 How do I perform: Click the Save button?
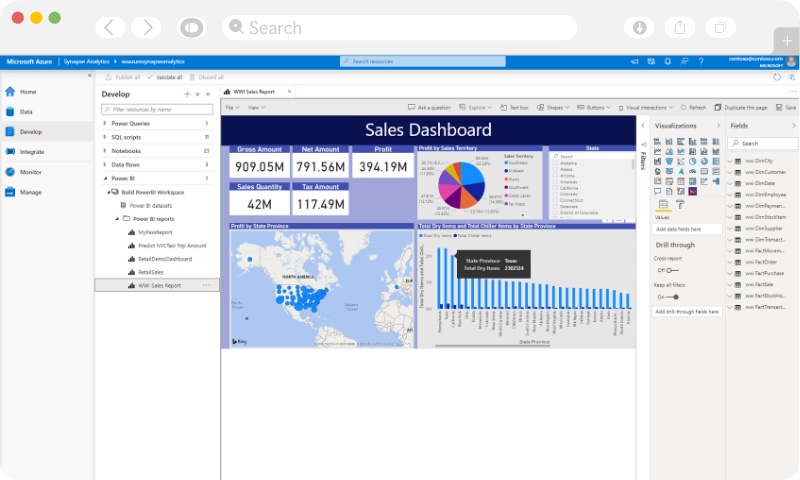click(786, 108)
